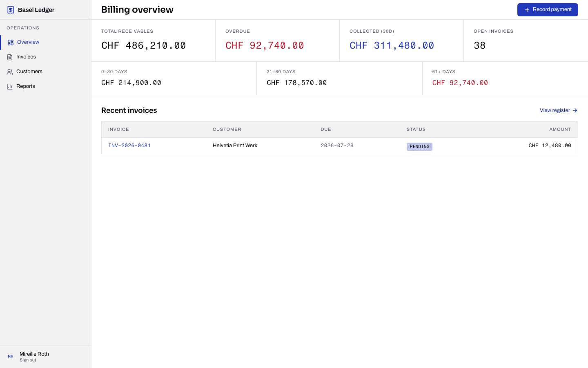The width and height of the screenshot is (588, 368).
Task: Click the plus icon on Record payment
Action: (x=527, y=10)
